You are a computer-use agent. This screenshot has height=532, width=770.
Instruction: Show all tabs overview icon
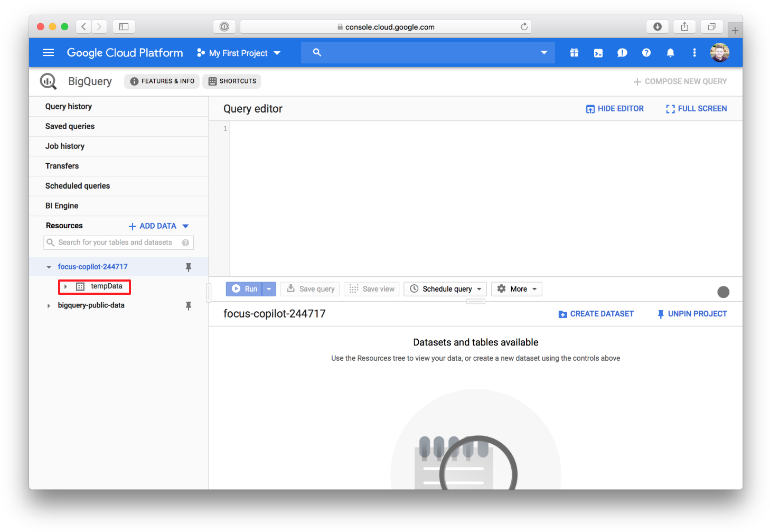point(711,26)
